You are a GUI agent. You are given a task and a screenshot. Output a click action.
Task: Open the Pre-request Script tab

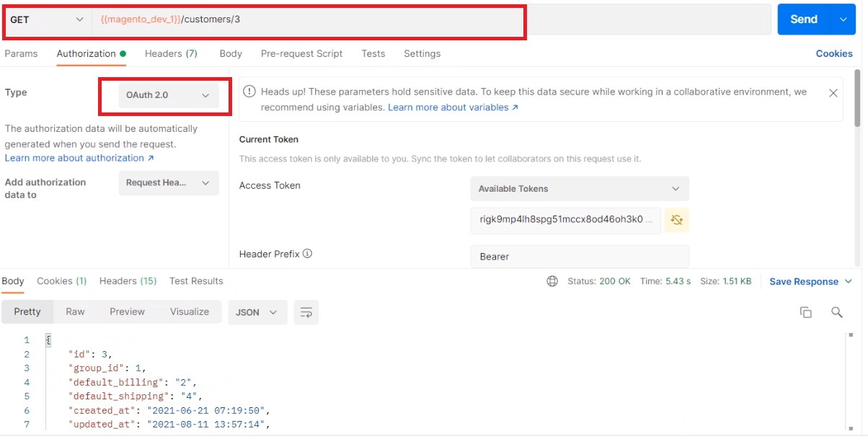301,53
